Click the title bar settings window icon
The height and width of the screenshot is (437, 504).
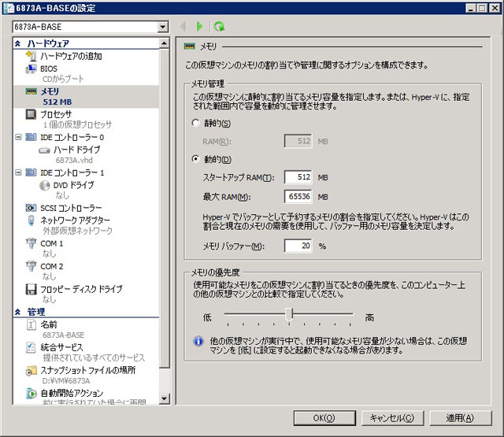tap(9, 8)
